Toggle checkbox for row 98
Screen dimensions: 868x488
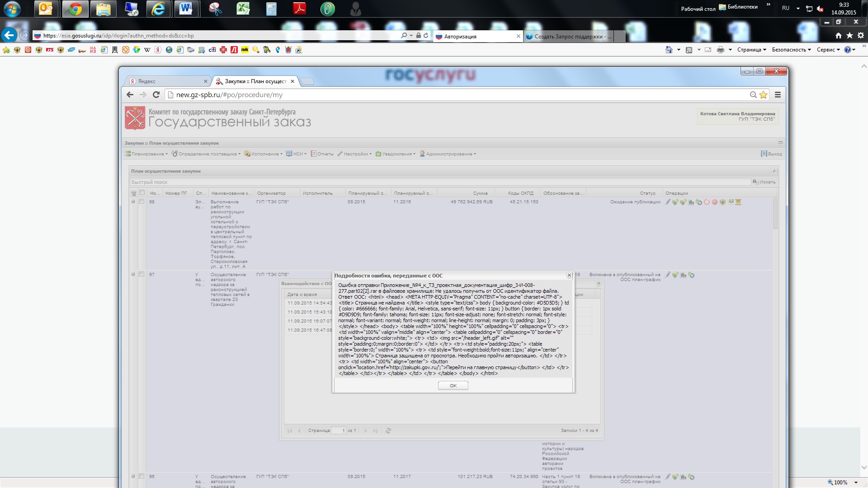[142, 202]
